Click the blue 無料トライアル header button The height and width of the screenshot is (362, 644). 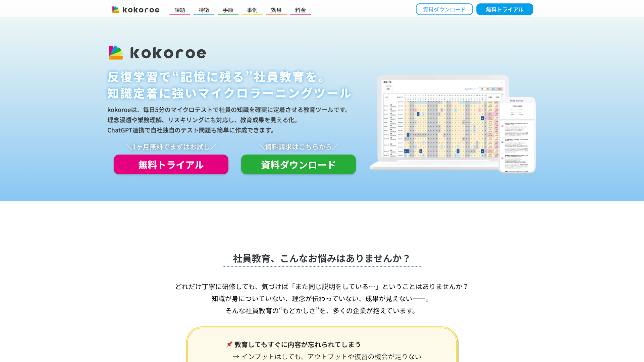[505, 9]
